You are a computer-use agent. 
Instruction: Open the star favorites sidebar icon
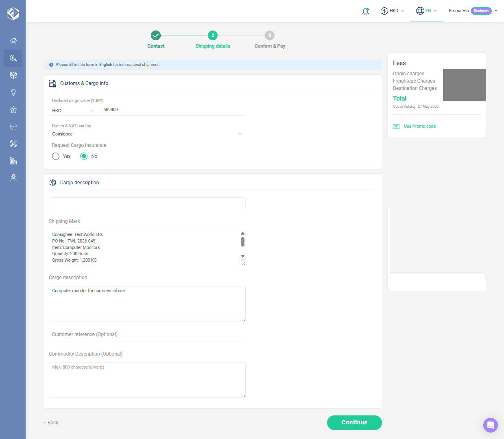pyautogui.click(x=13, y=109)
